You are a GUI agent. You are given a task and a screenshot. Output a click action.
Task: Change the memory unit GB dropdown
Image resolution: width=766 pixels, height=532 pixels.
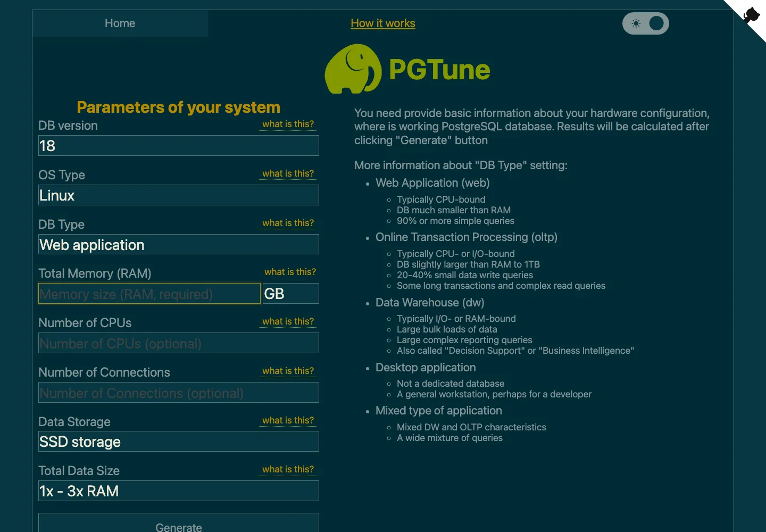point(291,294)
